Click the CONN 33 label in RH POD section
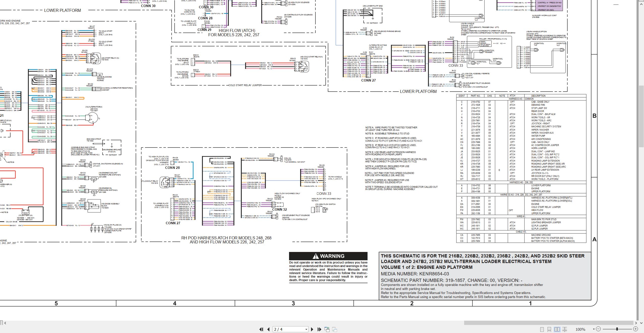 click(324, 194)
